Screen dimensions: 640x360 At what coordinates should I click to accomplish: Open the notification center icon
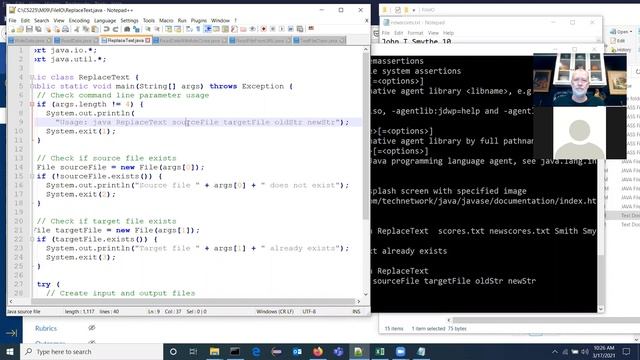627,351
